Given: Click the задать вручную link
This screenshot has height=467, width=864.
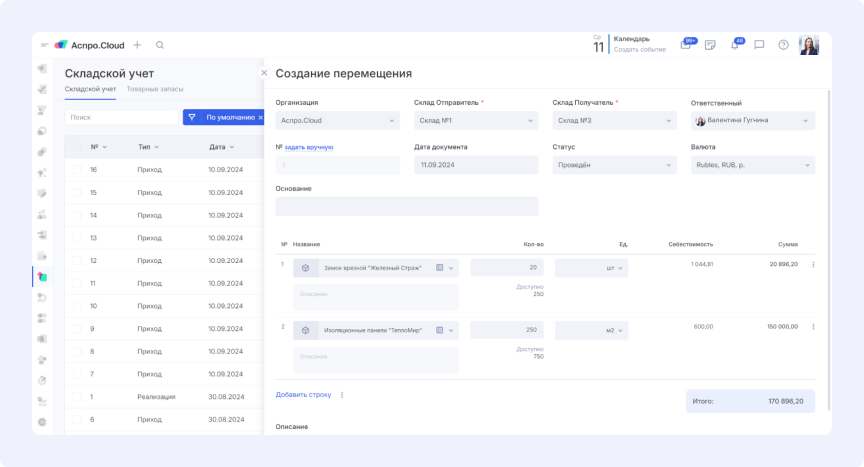Looking at the screenshot, I should [309, 147].
